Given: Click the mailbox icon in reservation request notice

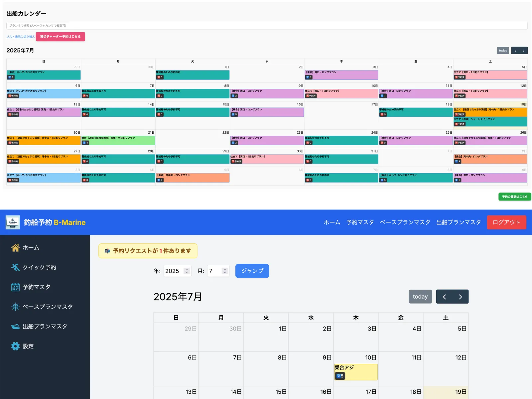Looking at the screenshot, I should pyautogui.click(x=107, y=251).
